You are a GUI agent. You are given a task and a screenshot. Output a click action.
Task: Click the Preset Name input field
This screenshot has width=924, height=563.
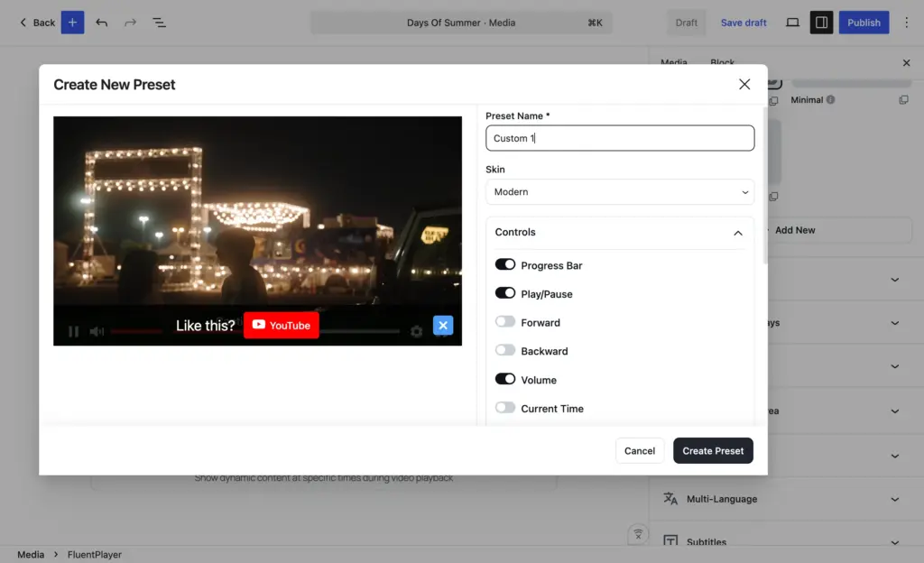point(620,138)
